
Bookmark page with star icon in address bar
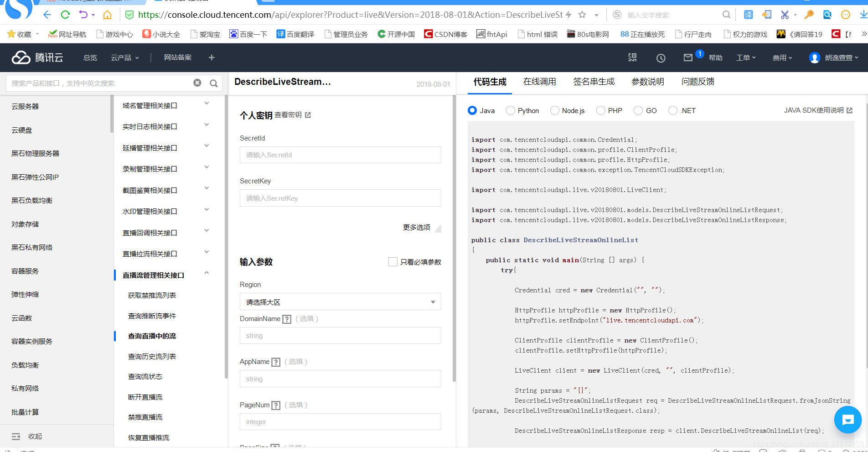[582, 15]
